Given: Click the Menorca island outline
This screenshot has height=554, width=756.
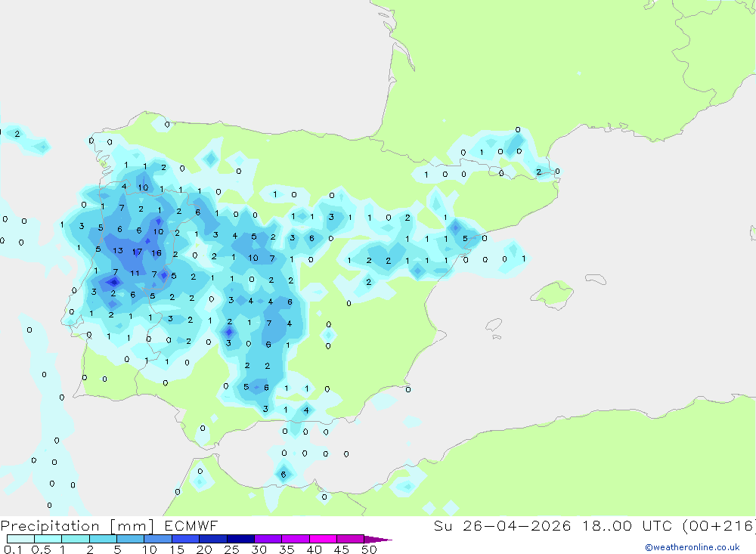Looking at the screenshot, I should coord(596,279).
